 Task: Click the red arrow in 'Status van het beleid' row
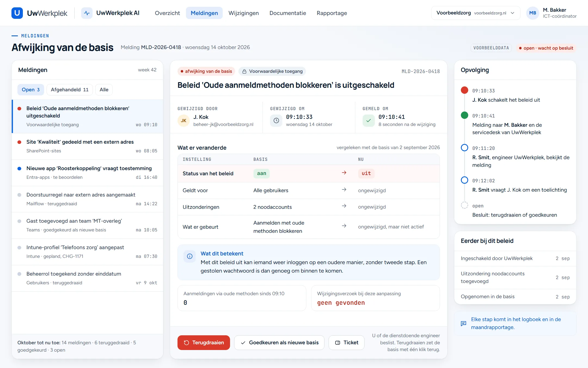[x=344, y=173]
